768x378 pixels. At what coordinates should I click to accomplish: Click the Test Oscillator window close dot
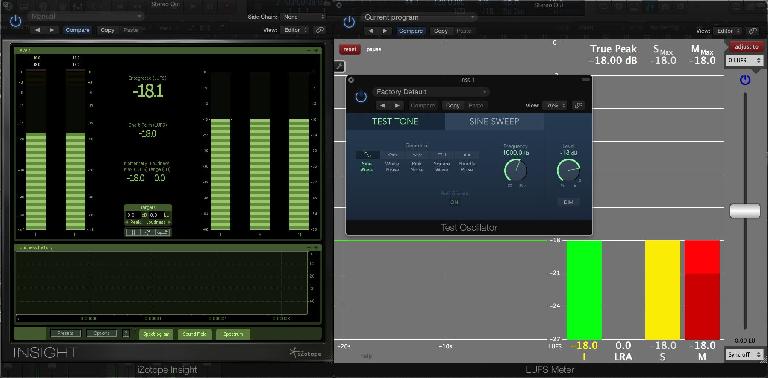point(351,79)
